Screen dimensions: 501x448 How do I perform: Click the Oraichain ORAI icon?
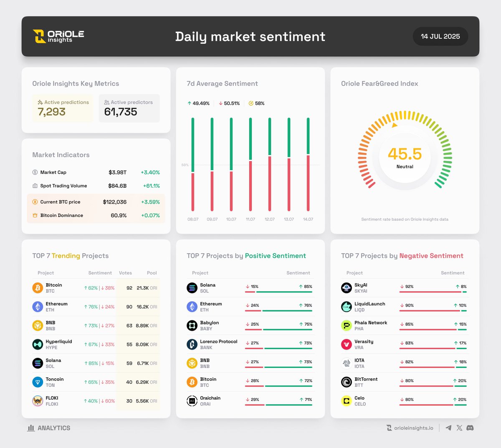(192, 401)
